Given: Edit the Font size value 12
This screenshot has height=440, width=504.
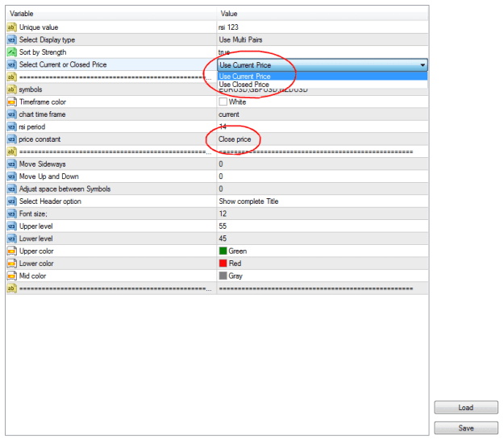Looking at the screenshot, I should pyautogui.click(x=323, y=214).
